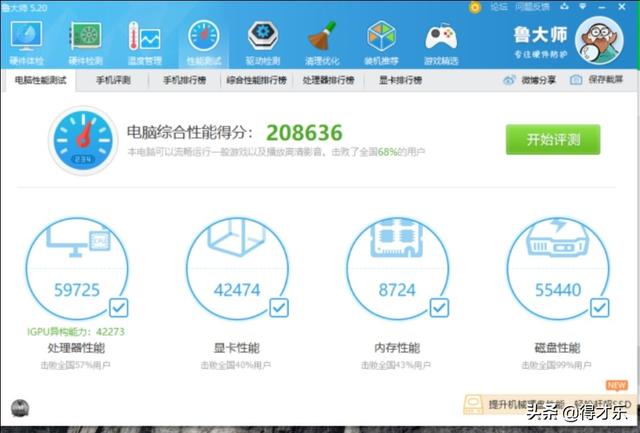Click the camera icon beside 保存截屏

[x=576, y=80]
